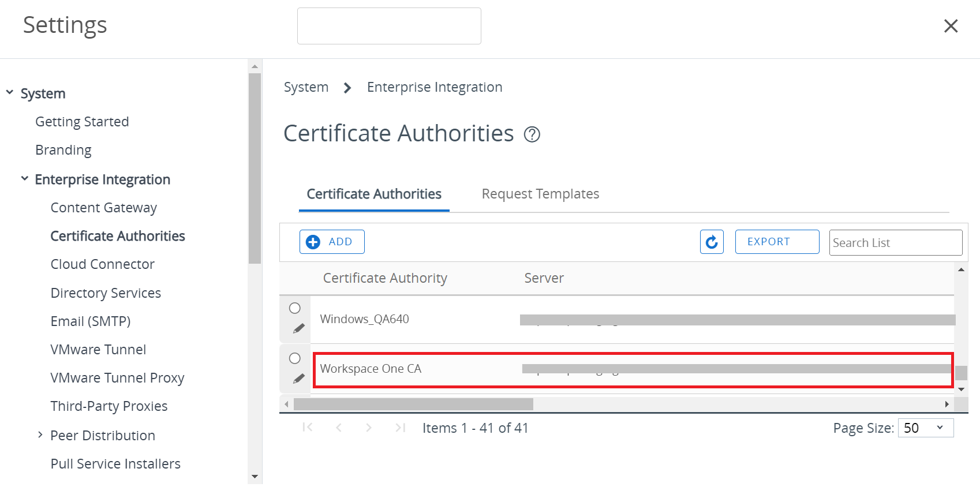
Task: Expand the Peer Distribution section
Action: pos(40,435)
